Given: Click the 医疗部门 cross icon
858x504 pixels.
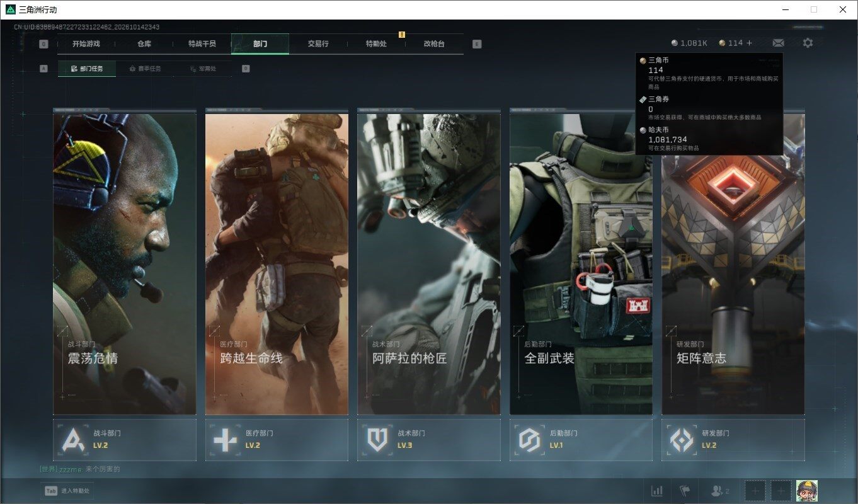Looking at the screenshot, I should (x=225, y=439).
